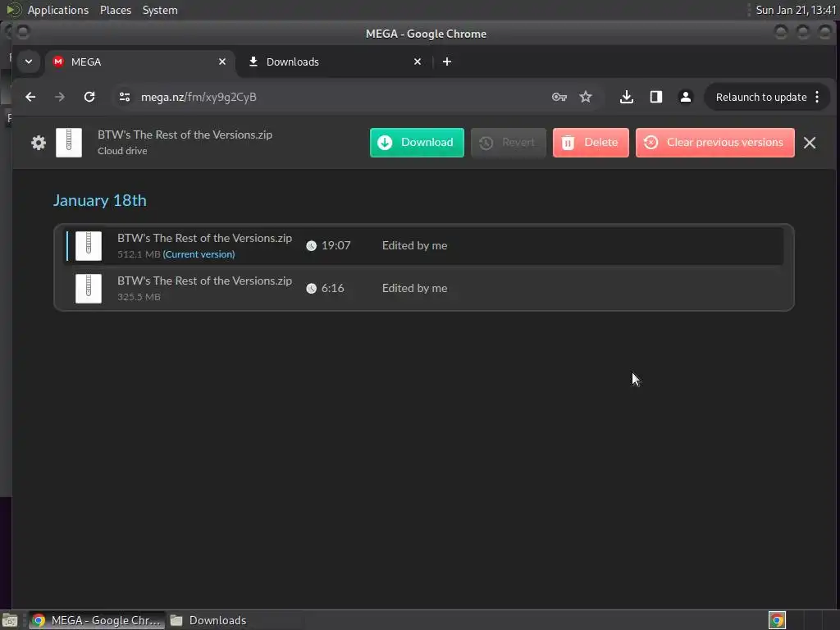840x630 pixels.
Task: Click the zip icon of the 19:07 version
Action: (x=89, y=246)
